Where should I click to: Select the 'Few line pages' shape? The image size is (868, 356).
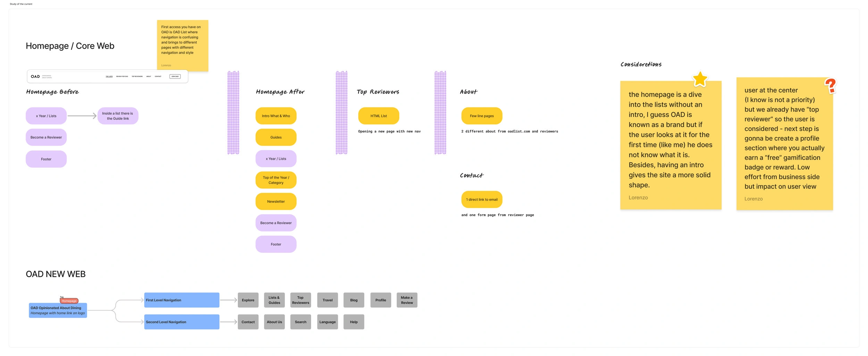482,116
